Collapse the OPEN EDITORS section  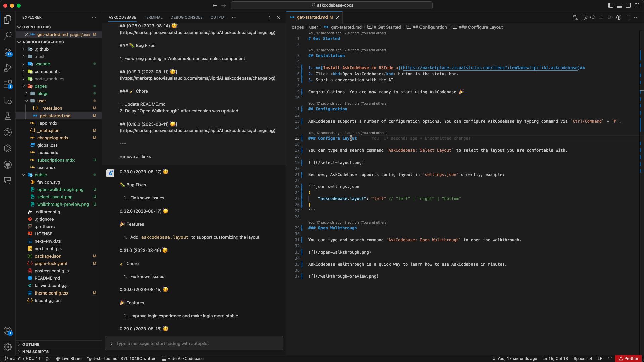pos(37,27)
